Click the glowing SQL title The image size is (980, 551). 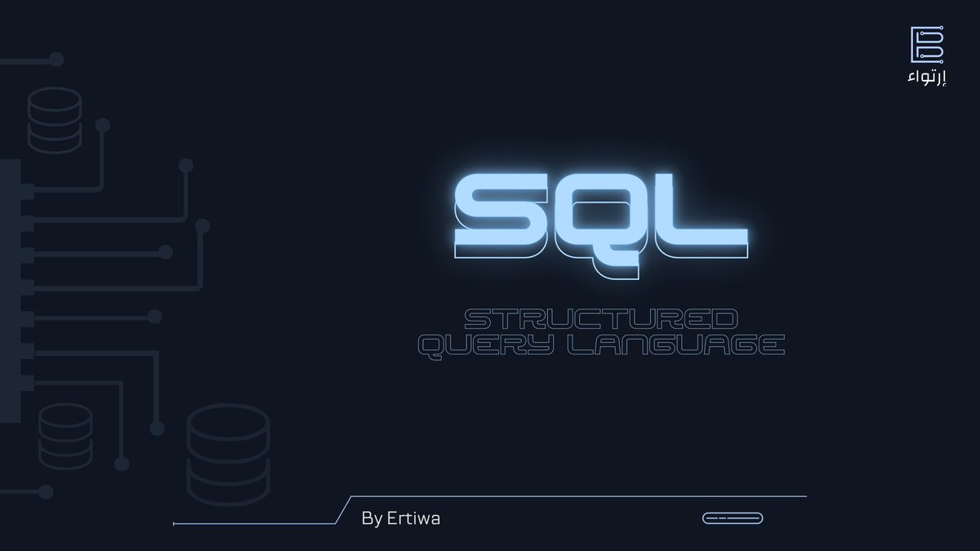600,220
